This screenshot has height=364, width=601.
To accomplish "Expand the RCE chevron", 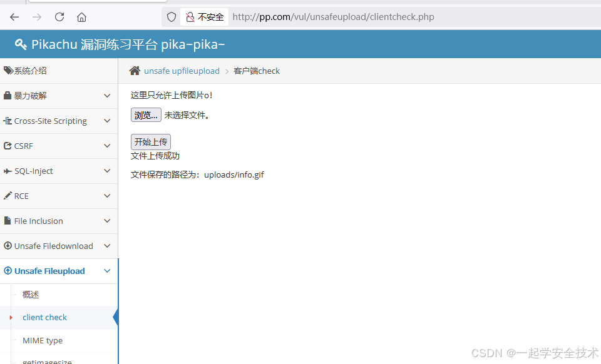I will point(107,196).
